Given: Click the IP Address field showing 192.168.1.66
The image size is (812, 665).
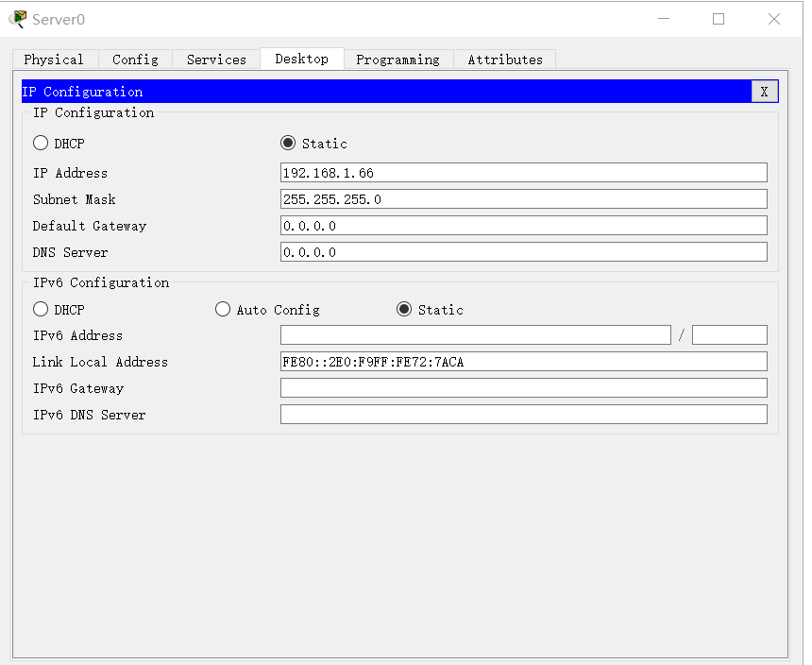Looking at the screenshot, I should (x=524, y=173).
